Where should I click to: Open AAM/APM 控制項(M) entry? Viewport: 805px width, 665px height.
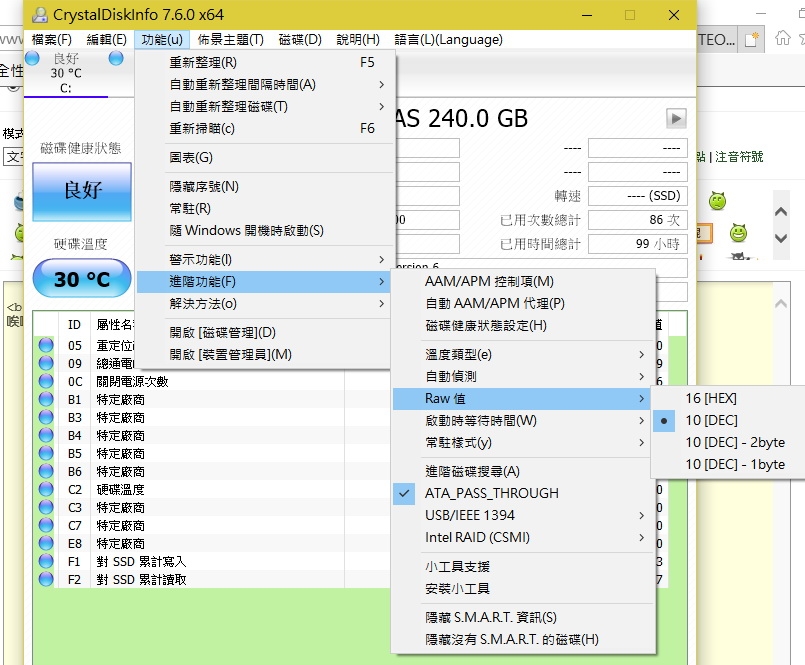pos(524,281)
